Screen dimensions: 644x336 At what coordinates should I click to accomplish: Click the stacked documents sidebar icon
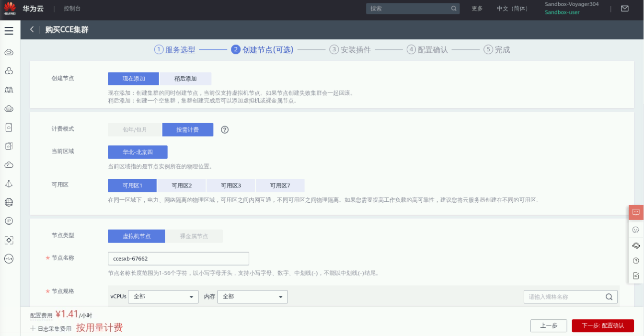9,146
